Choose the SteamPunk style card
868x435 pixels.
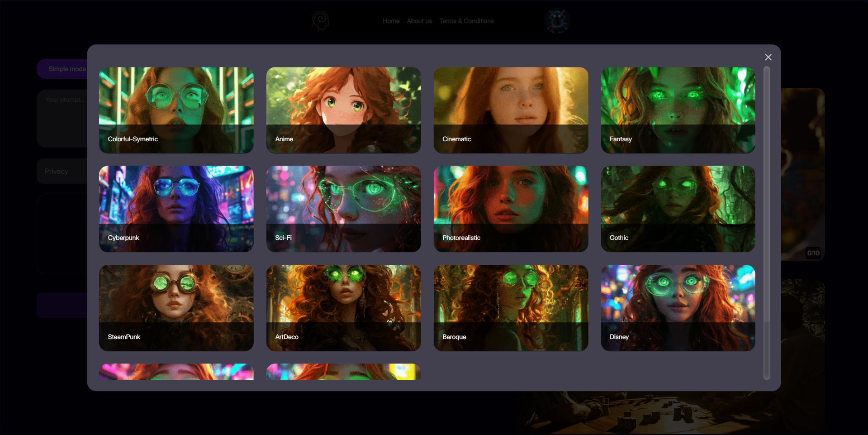176,308
